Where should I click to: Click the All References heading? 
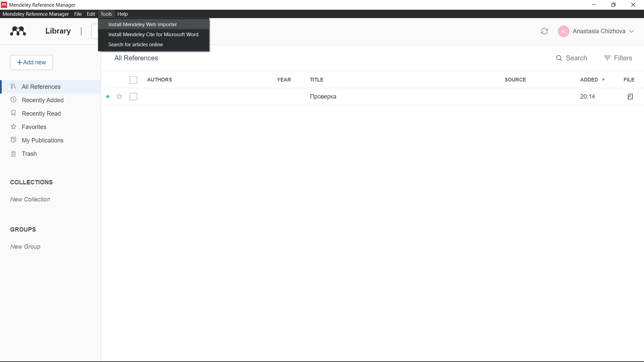tap(136, 58)
